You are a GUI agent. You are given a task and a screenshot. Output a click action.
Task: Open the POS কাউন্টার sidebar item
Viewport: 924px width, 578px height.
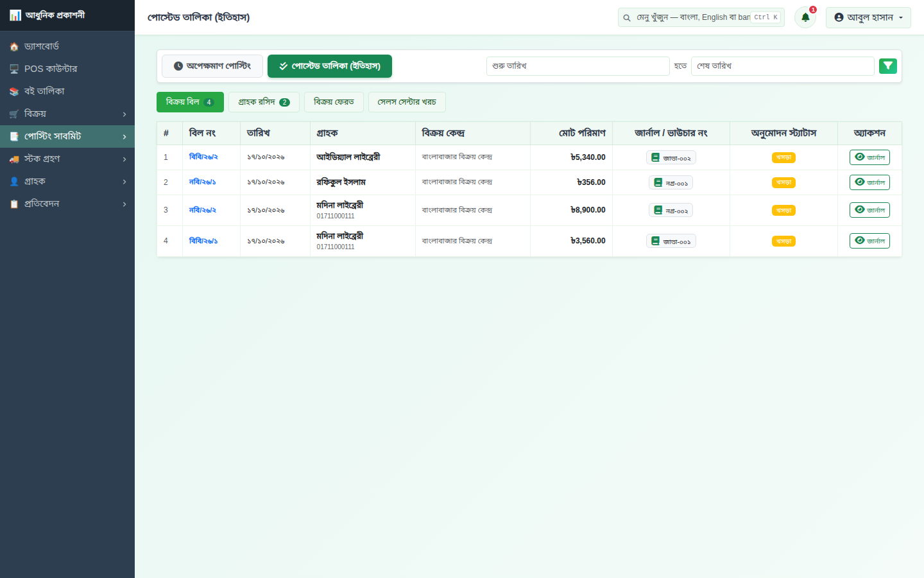coord(67,69)
